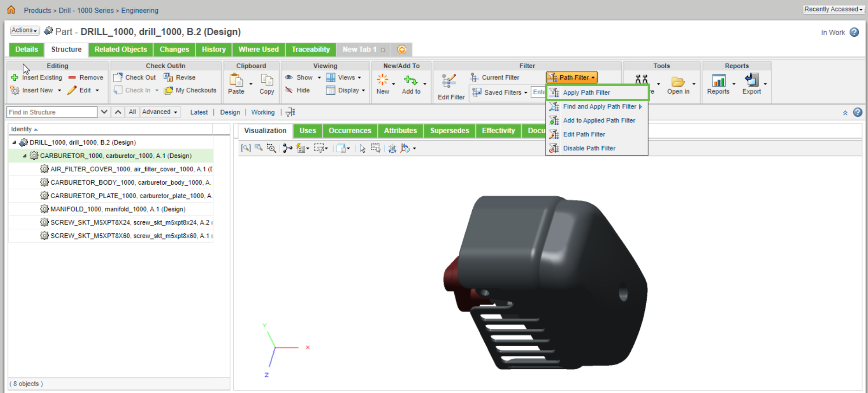Screen dimensions: 868x393
Task: Click the Check Out button
Action: [x=135, y=77]
